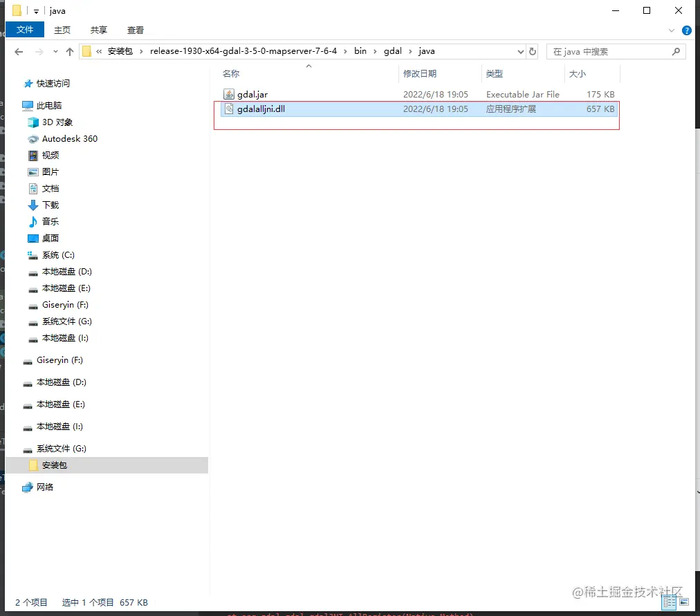This screenshot has width=700, height=616.
Task: Click the 下载 blue arrow icon
Action: click(x=33, y=205)
